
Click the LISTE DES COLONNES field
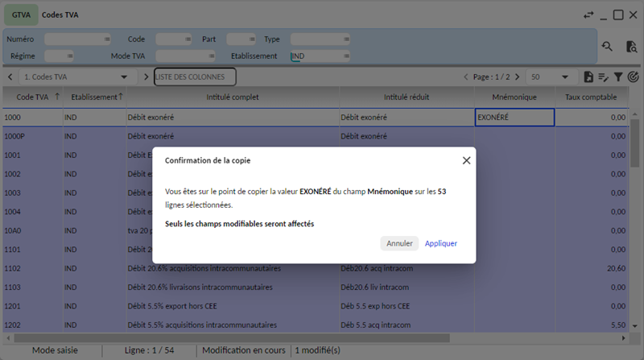point(195,77)
